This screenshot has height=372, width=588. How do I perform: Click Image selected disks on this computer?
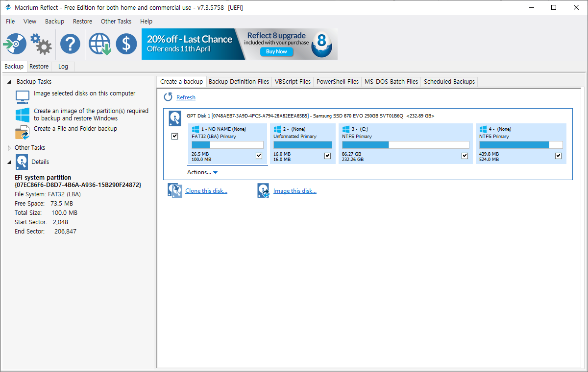(x=84, y=93)
